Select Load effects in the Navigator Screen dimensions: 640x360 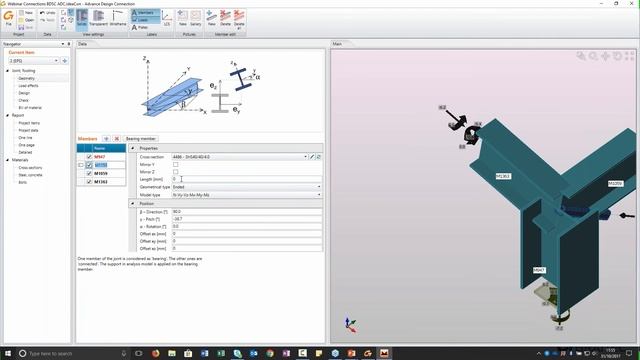28,86
